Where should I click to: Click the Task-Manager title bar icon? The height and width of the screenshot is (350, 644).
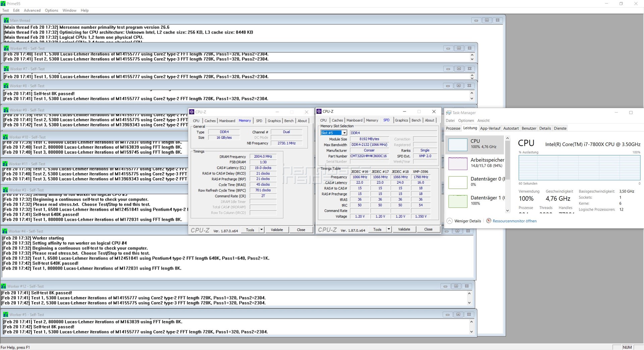coord(448,113)
